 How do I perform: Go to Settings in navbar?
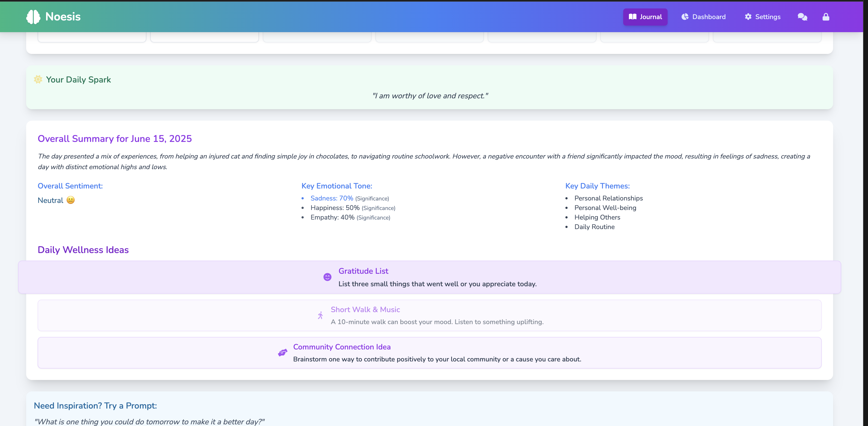coord(762,17)
